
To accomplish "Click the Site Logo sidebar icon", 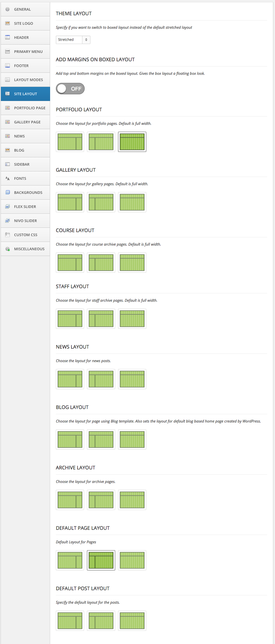I will click(7, 23).
